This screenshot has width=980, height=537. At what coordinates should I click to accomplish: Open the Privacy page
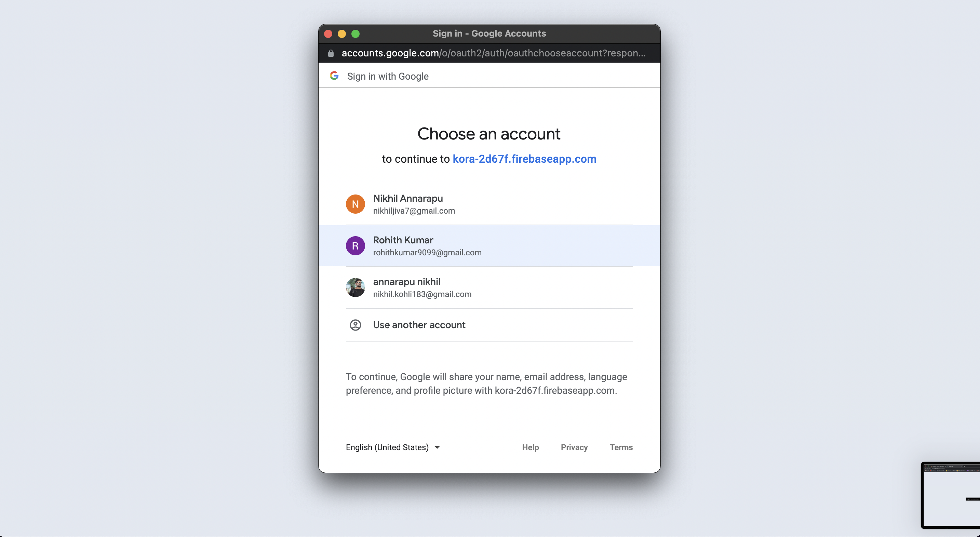point(574,447)
